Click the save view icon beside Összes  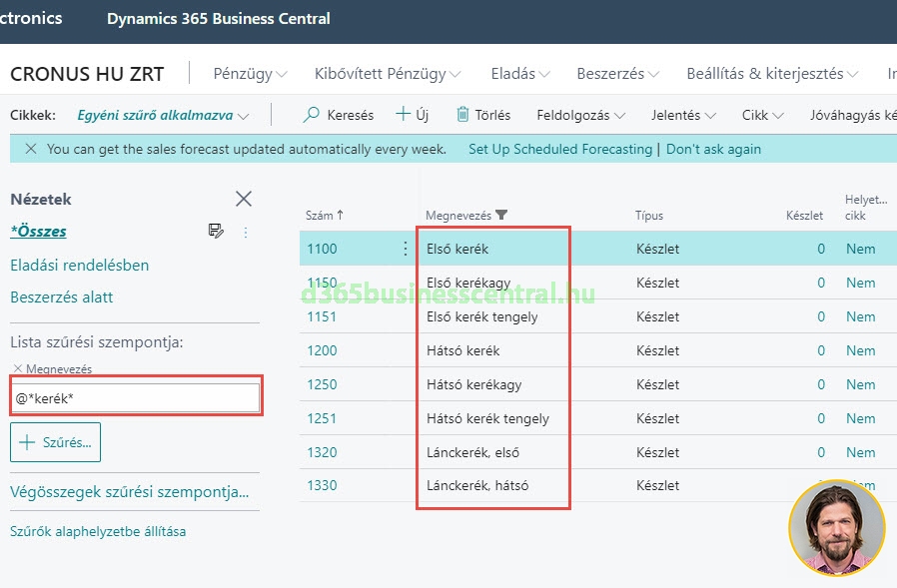coord(216,232)
